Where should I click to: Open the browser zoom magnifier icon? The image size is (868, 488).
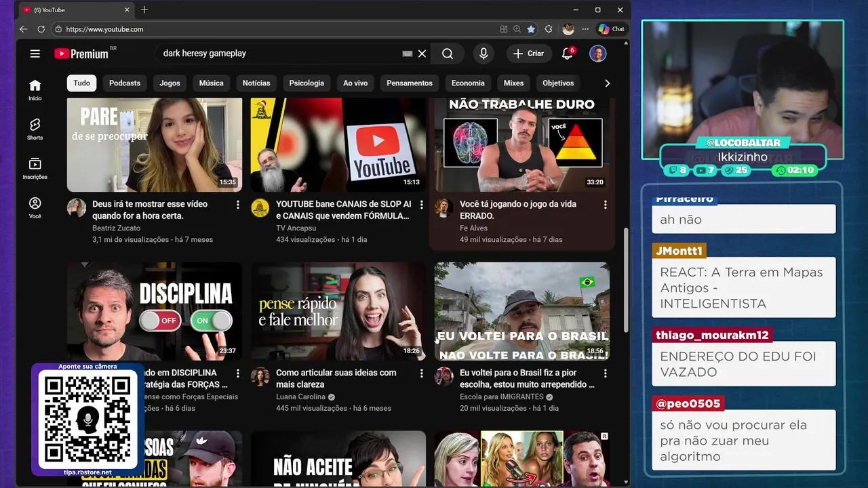517,29
